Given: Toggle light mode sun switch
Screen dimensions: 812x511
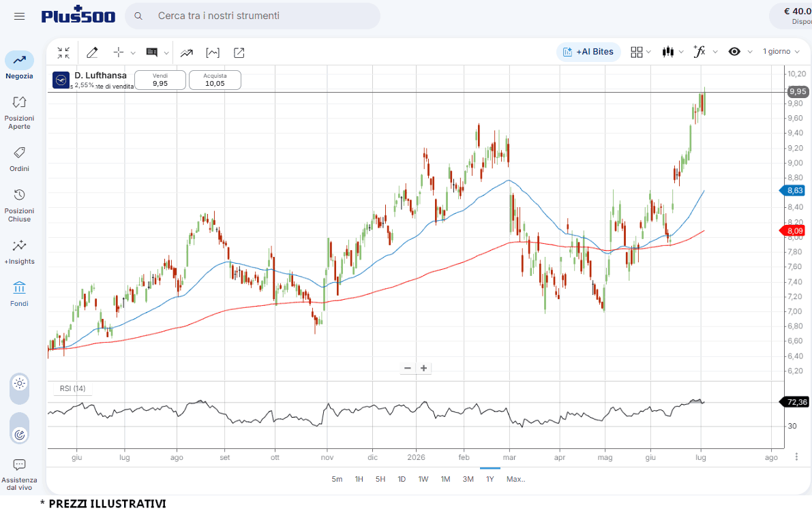Looking at the screenshot, I should 20,384.
